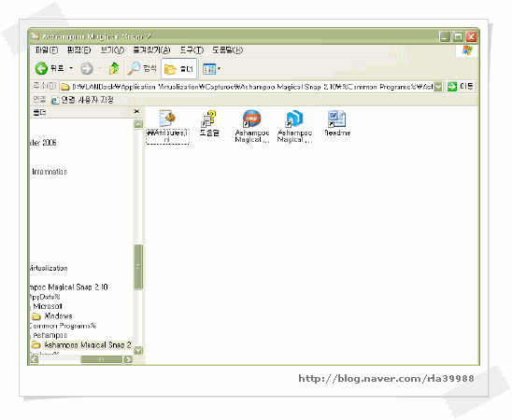The image size is (512, 420).
Task: Open the Back history dropdown arrow
Action: click(71, 68)
